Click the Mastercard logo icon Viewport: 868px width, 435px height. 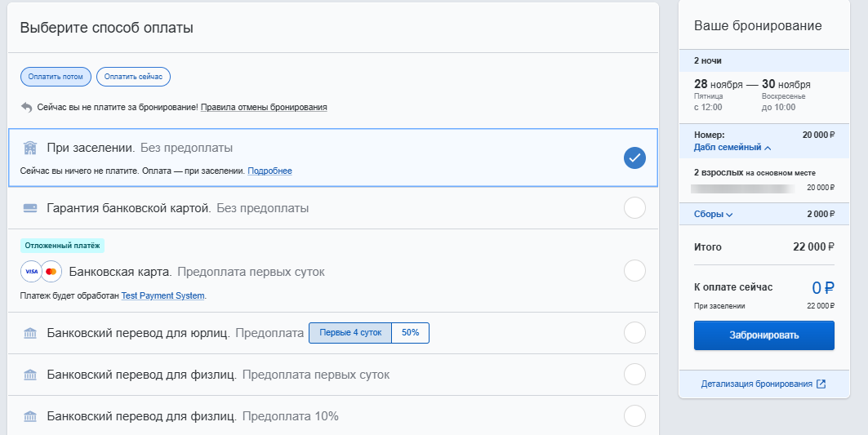(51, 271)
